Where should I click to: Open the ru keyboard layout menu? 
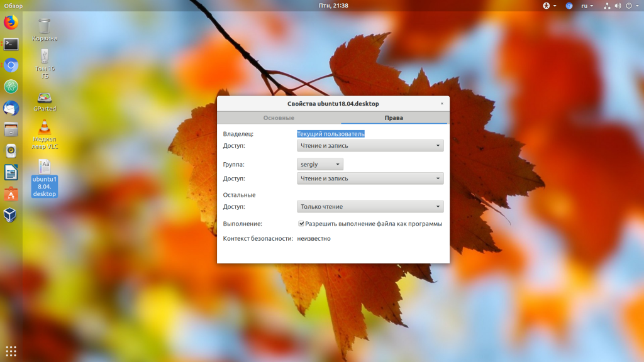click(x=586, y=6)
